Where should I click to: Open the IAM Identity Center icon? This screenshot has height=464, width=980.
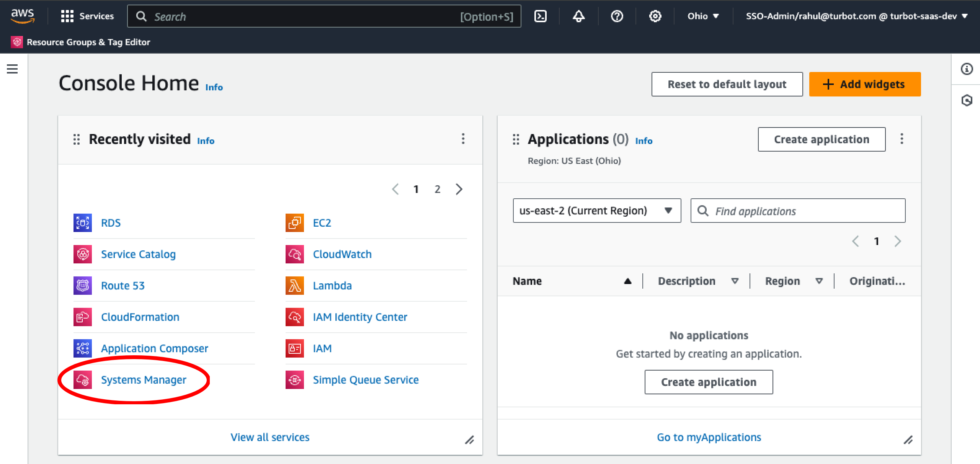(294, 317)
